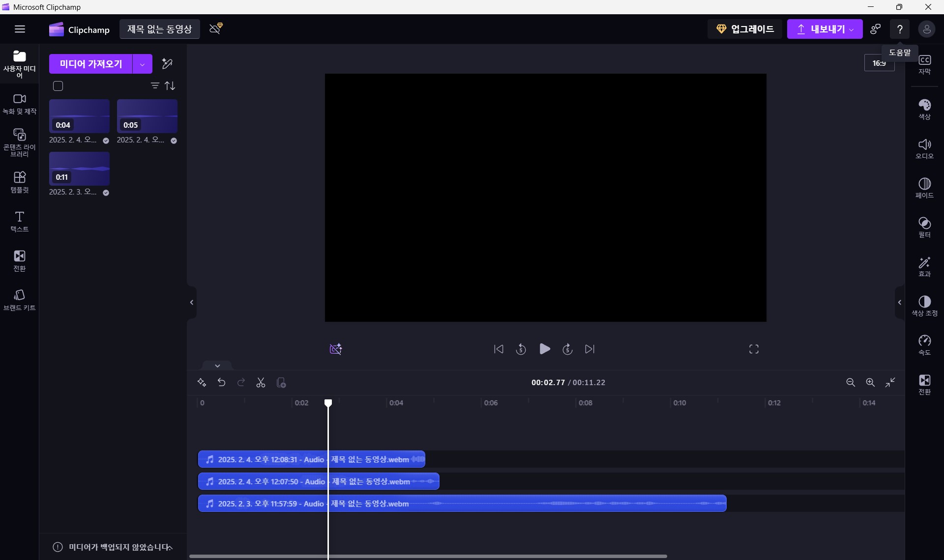Open the 색상 color panel
Viewport: 944px width, 560px height.
click(924, 109)
